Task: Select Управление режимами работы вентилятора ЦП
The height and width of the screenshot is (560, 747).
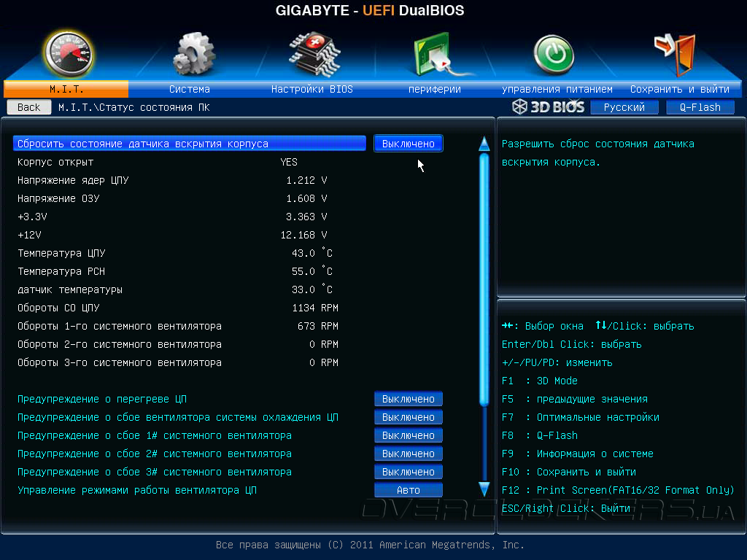Action: pos(136,490)
